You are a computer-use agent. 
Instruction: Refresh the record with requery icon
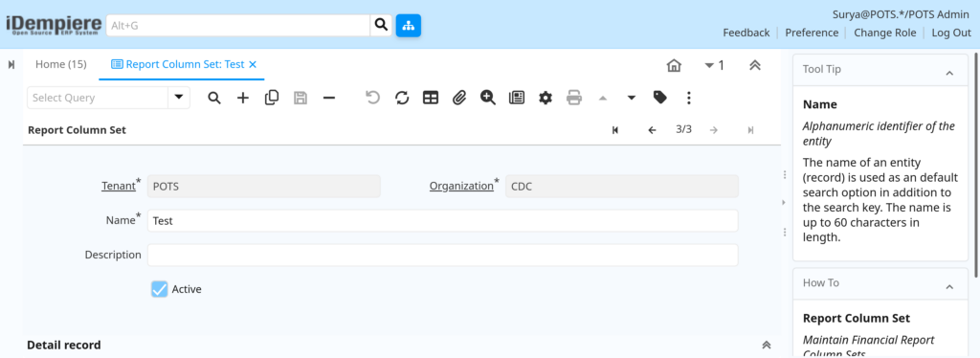click(402, 98)
